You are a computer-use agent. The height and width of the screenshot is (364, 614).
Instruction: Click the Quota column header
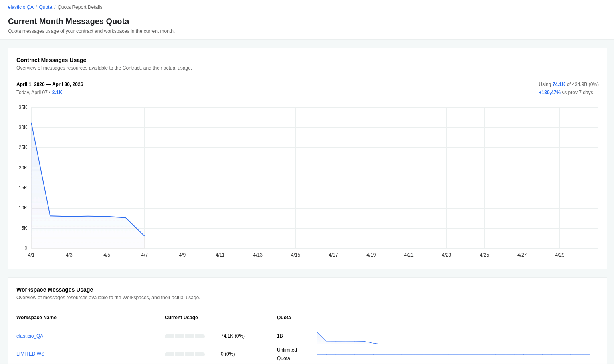(x=284, y=318)
